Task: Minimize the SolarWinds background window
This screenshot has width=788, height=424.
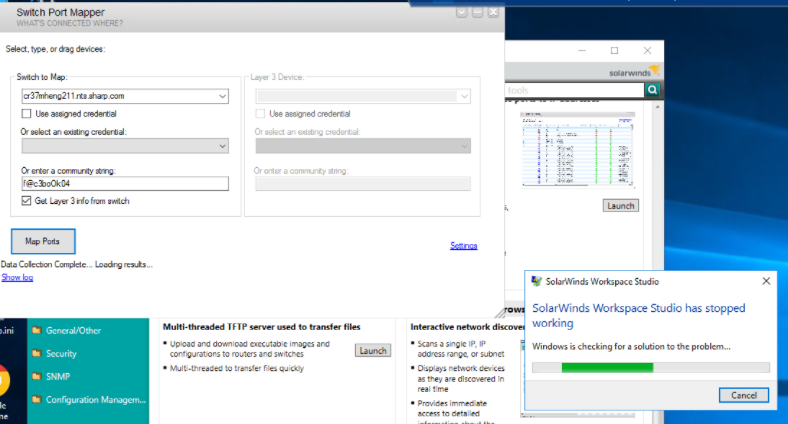Action: tap(582, 51)
